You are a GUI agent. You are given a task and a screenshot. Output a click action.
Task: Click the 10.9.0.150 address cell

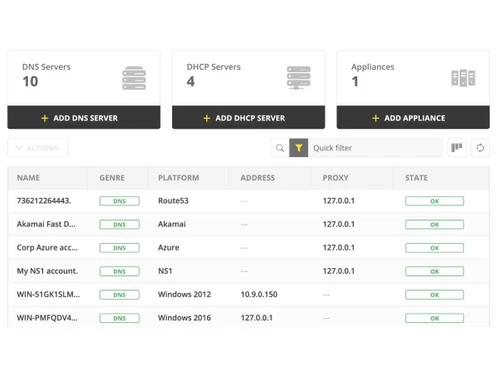click(x=259, y=294)
